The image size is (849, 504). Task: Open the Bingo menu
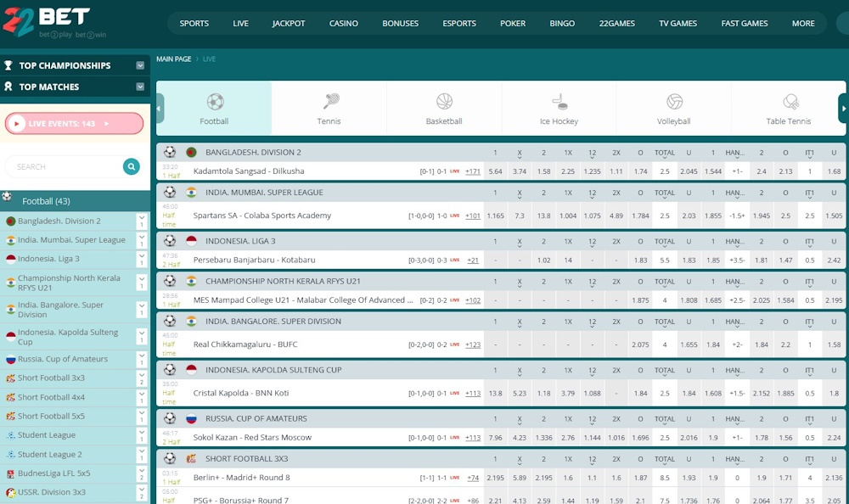point(562,23)
